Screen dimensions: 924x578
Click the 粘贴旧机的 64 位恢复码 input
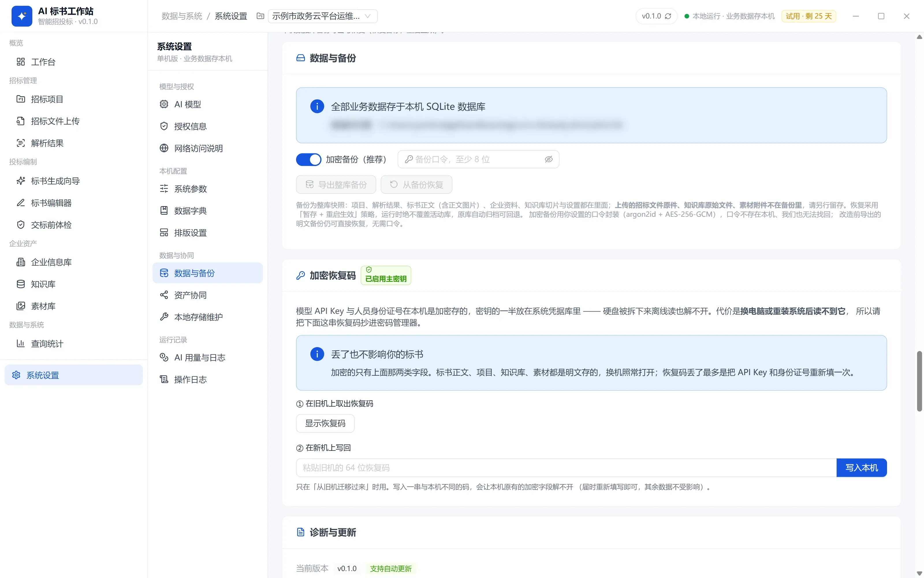[x=566, y=468]
